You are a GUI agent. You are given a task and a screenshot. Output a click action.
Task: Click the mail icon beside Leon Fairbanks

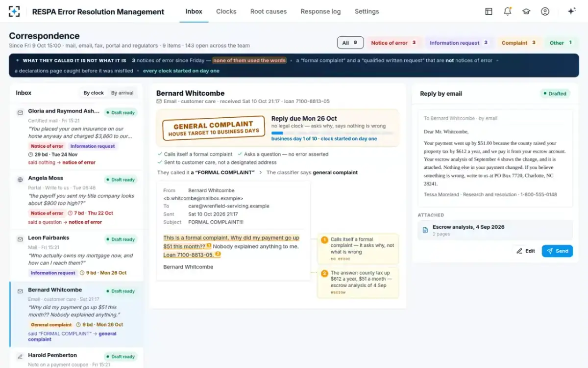point(20,239)
